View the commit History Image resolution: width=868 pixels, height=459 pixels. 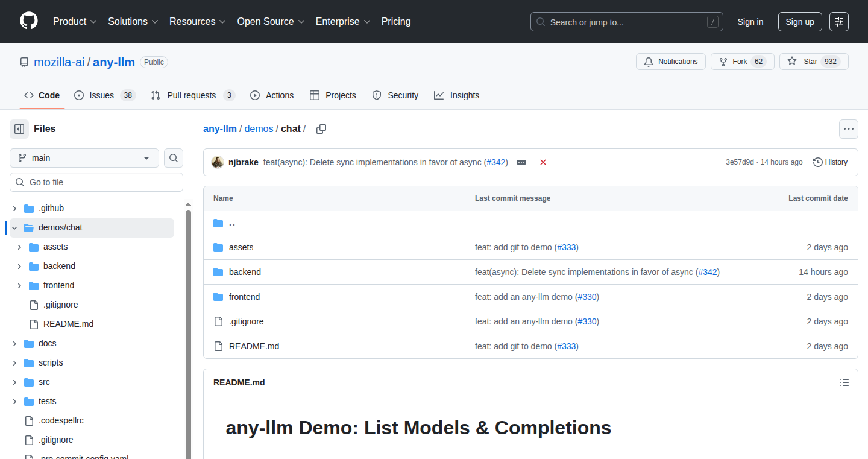[x=830, y=162]
